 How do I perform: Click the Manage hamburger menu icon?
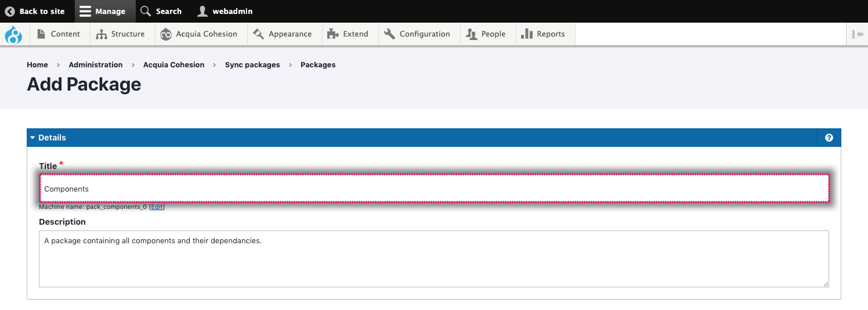pyautogui.click(x=85, y=11)
